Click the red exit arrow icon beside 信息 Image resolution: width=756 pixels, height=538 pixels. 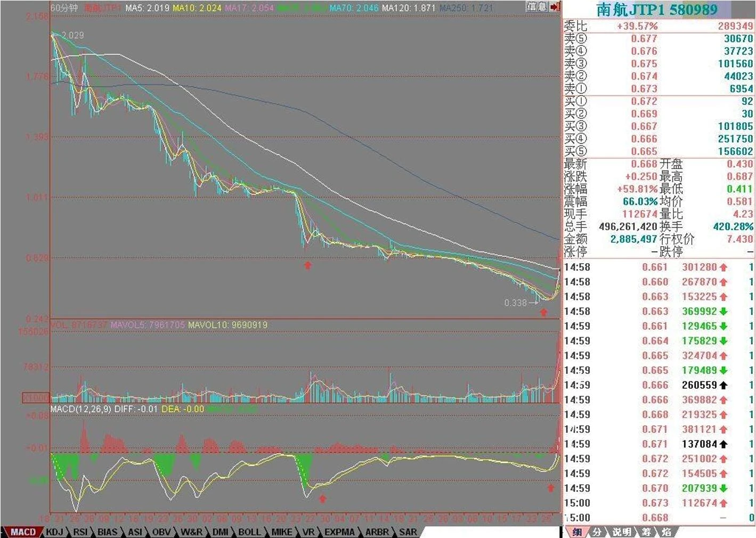pos(555,7)
